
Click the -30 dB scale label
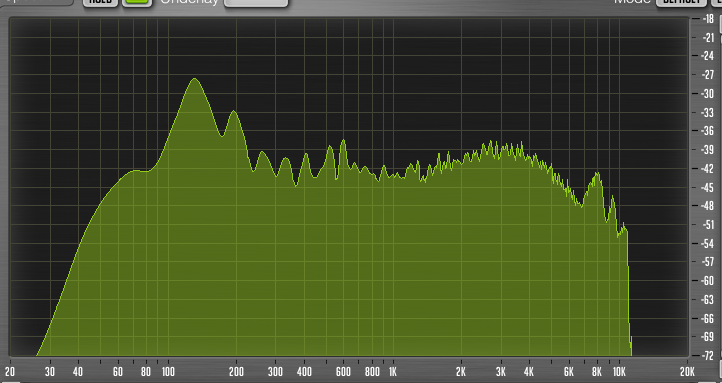point(708,93)
